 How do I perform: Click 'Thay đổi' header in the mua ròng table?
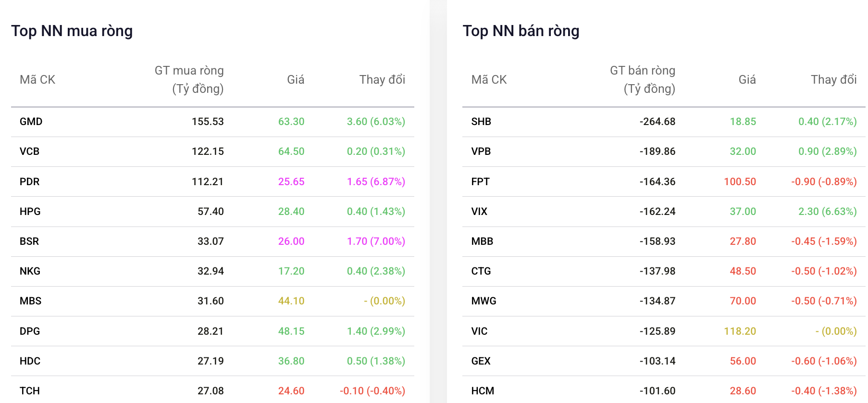tap(382, 80)
